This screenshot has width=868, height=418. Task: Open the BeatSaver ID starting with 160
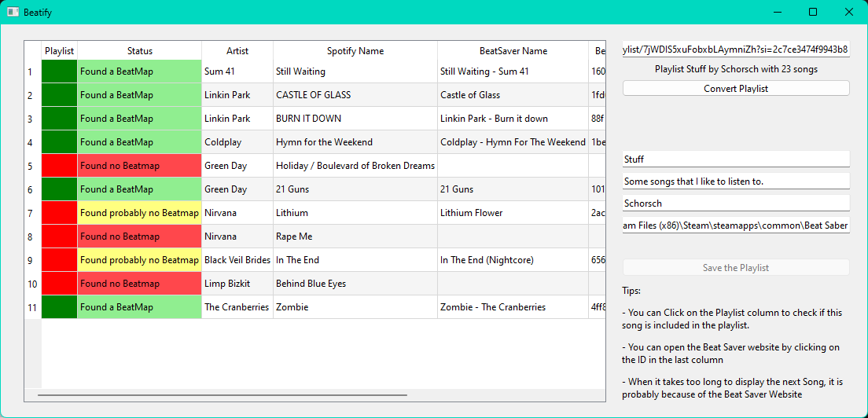[598, 71]
